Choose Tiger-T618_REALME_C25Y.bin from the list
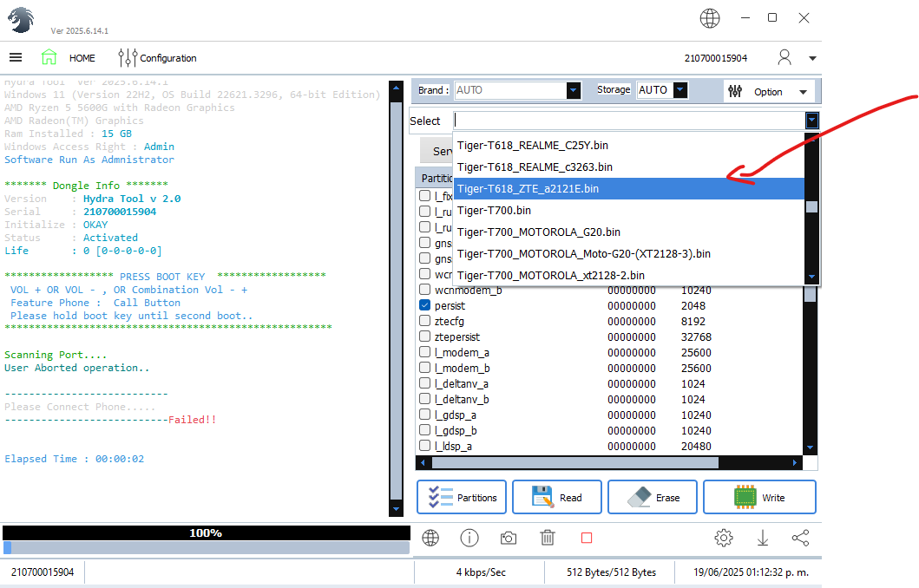 (532, 145)
